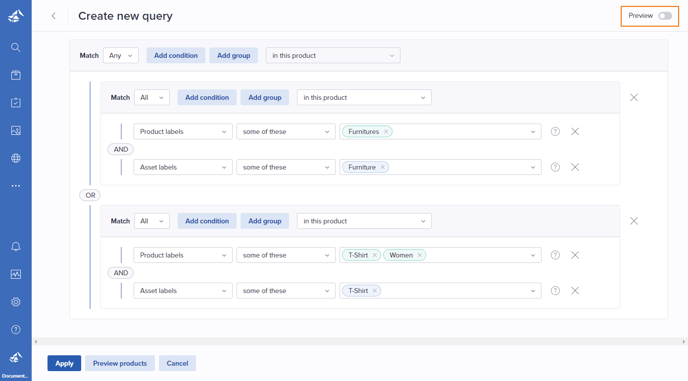The image size is (688, 381).
Task: Delete the T-Shirt Women product labels condition
Action: point(575,255)
